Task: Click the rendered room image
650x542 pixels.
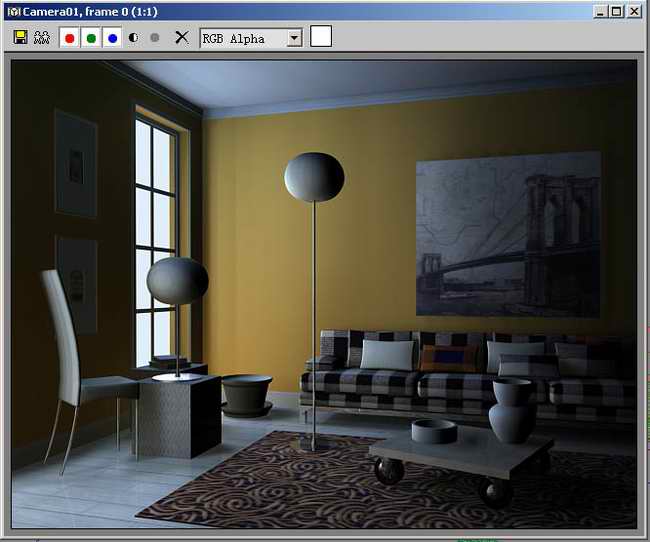Action: click(324, 294)
